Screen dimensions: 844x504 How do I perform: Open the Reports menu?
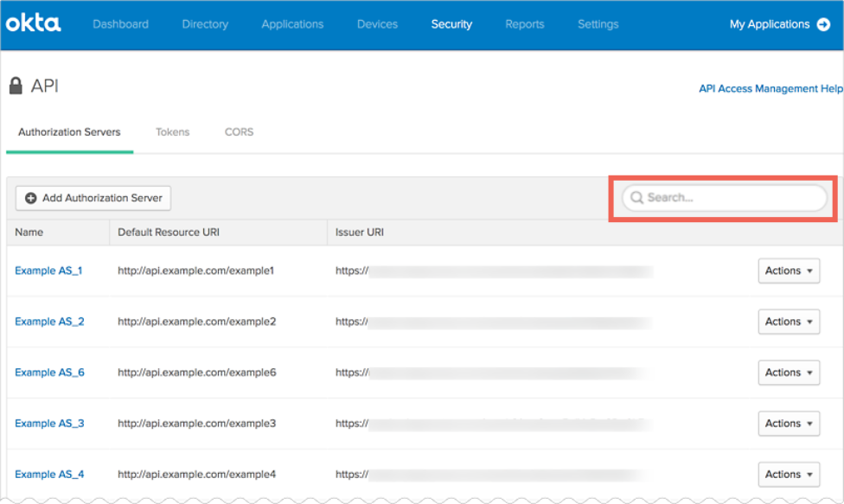coord(525,24)
